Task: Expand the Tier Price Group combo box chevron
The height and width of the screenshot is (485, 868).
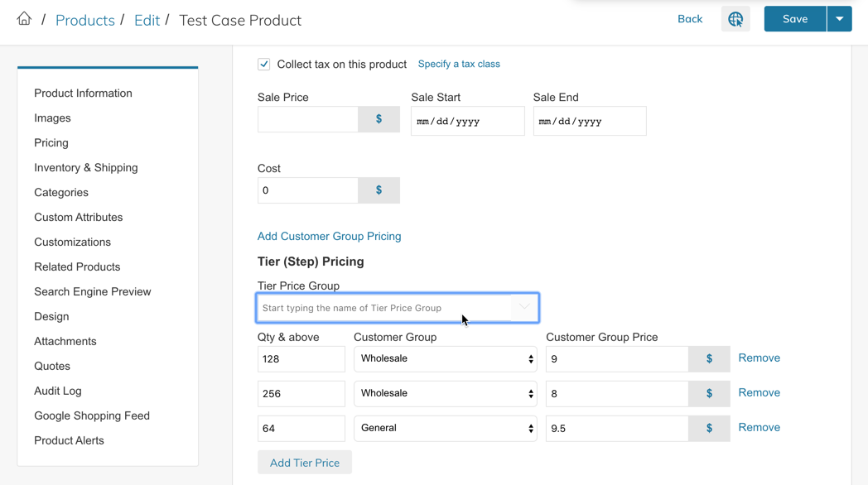Action: coord(524,307)
